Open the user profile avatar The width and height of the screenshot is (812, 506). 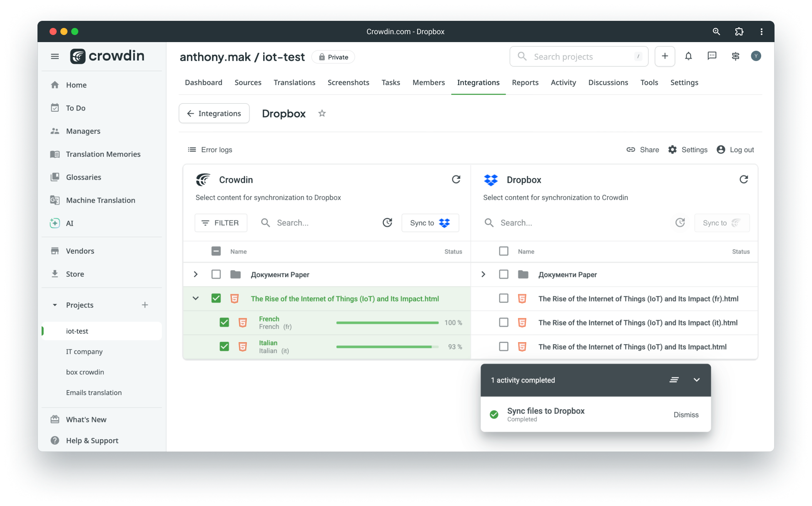tap(756, 56)
